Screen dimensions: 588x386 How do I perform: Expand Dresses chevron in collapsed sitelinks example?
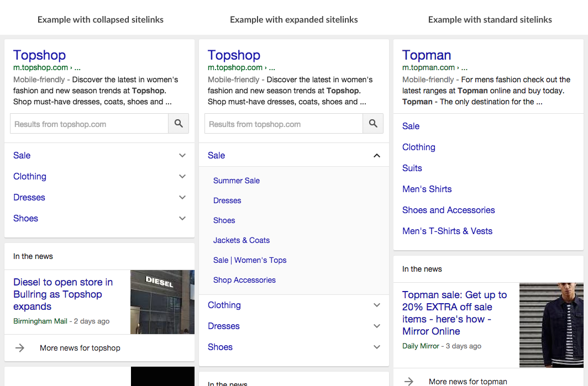coord(182,198)
